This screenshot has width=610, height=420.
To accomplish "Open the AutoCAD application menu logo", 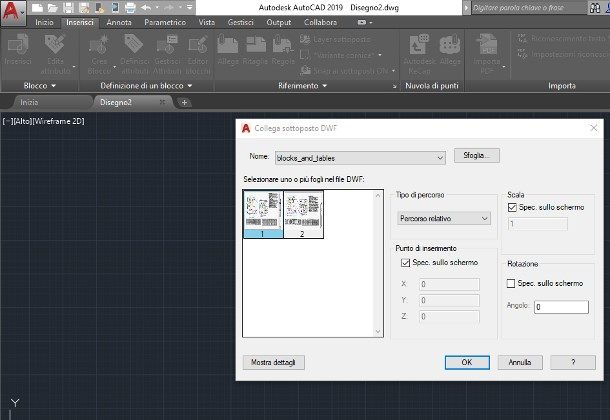I will pos(10,9).
